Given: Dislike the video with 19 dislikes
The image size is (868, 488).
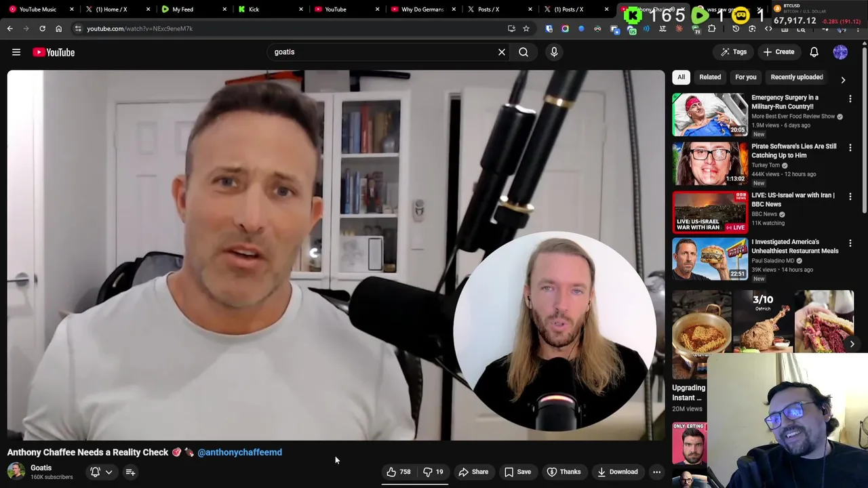Looking at the screenshot, I should point(433,472).
